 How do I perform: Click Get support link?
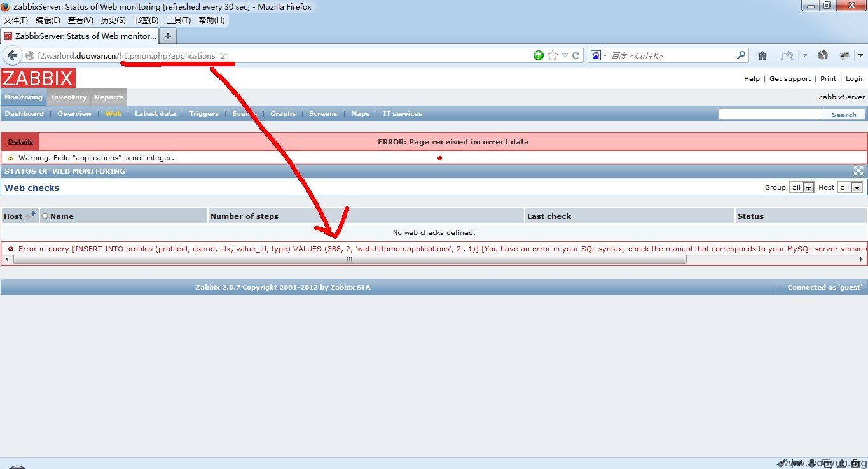(x=790, y=79)
